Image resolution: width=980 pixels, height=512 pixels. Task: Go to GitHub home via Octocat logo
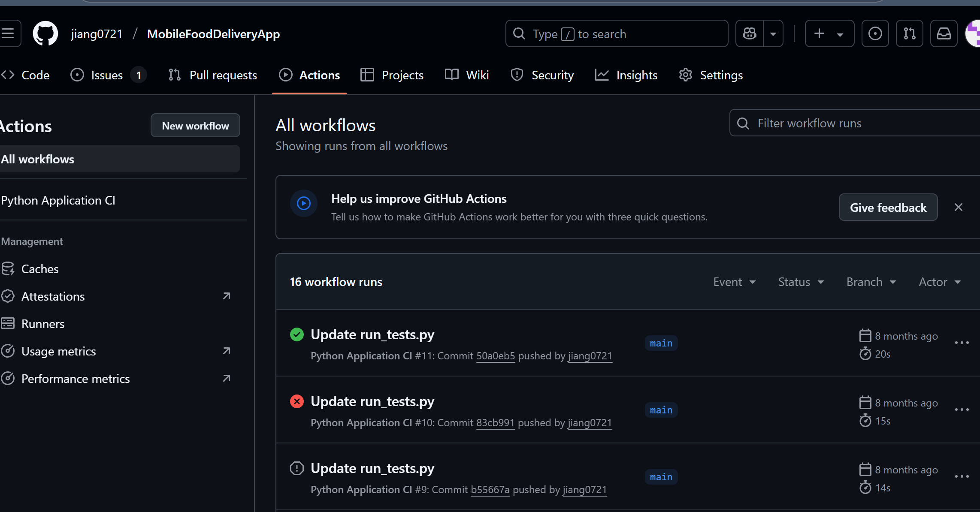45,33
